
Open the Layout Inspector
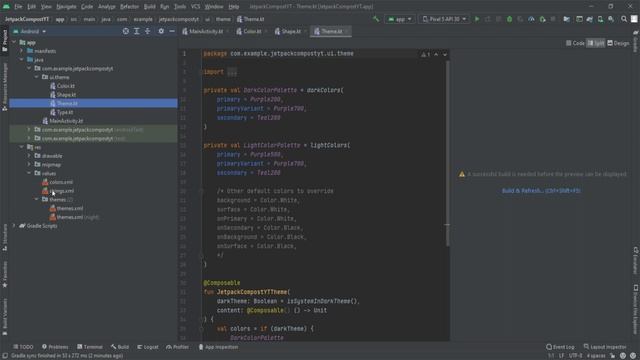click(605, 347)
